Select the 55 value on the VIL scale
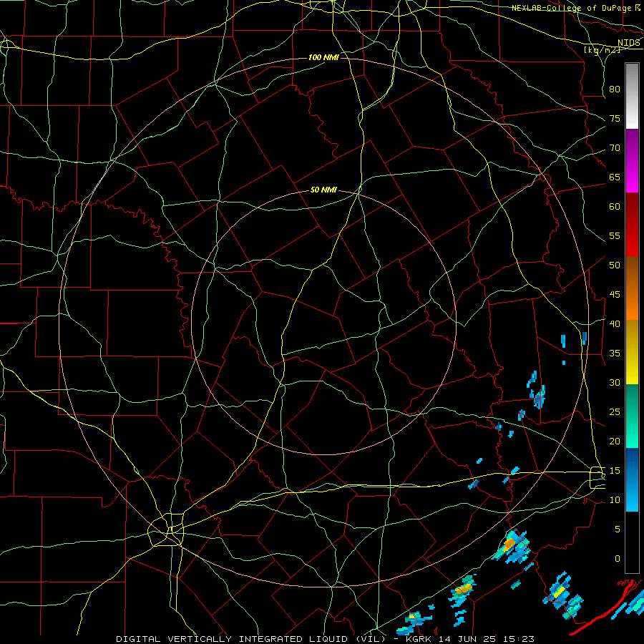 (x=615, y=235)
